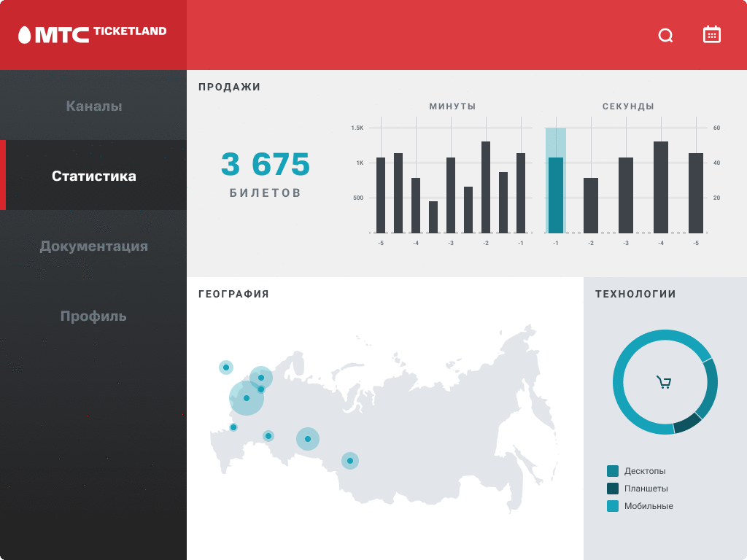The width and height of the screenshot is (747, 560).
Task: Open the Каналы menu item
Action: click(93, 106)
